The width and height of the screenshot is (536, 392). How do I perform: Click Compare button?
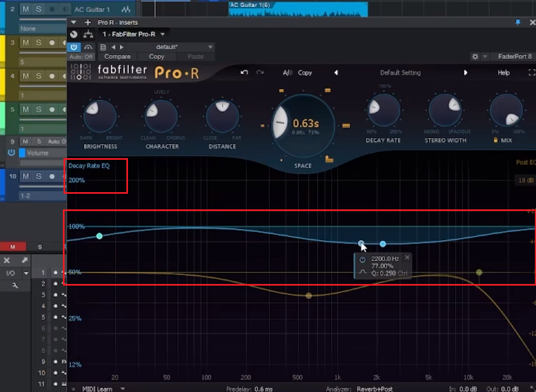pos(117,57)
